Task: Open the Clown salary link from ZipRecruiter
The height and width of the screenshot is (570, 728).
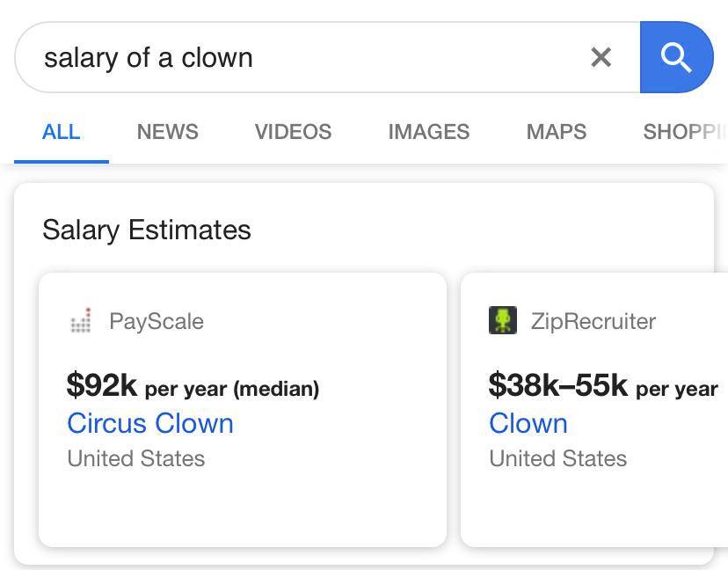Action: tap(528, 423)
